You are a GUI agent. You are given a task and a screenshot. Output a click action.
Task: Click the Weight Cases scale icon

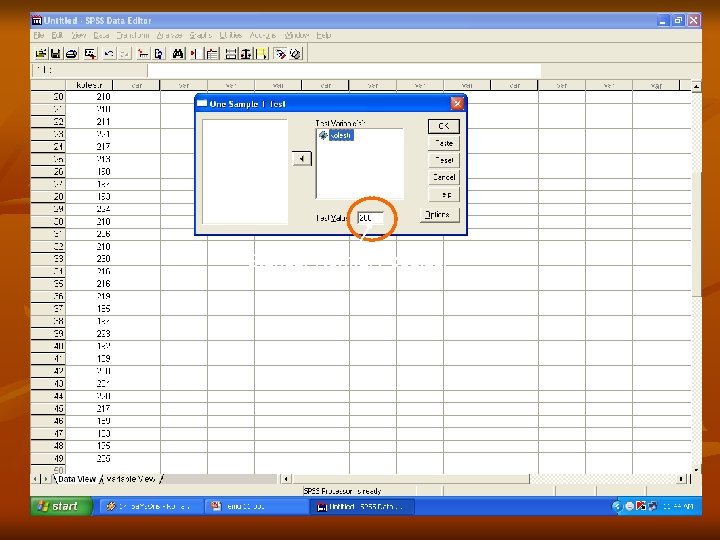click(246, 54)
